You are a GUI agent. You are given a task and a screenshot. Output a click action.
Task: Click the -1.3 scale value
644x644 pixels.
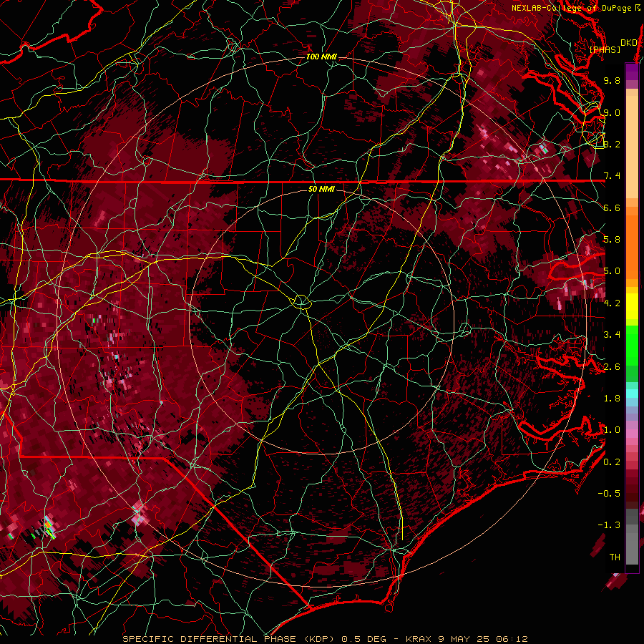(x=609, y=525)
